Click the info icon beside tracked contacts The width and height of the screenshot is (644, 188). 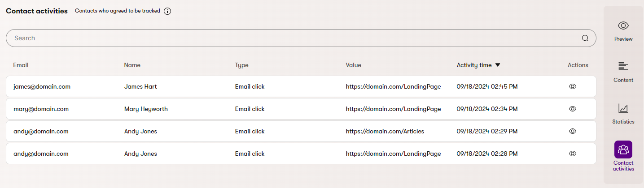(x=167, y=11)
